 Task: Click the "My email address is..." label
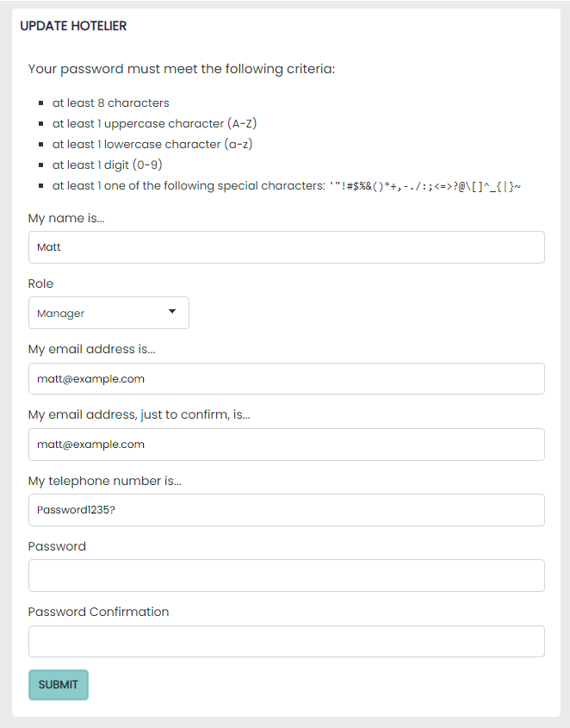click(x=91, y=349)
